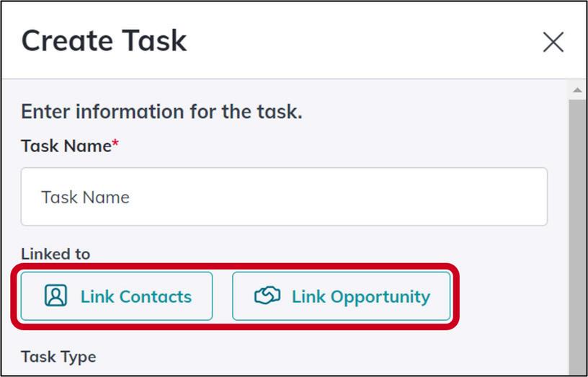Click the Task Name placeholder text

pyautogui.click(x=85, y=197)
